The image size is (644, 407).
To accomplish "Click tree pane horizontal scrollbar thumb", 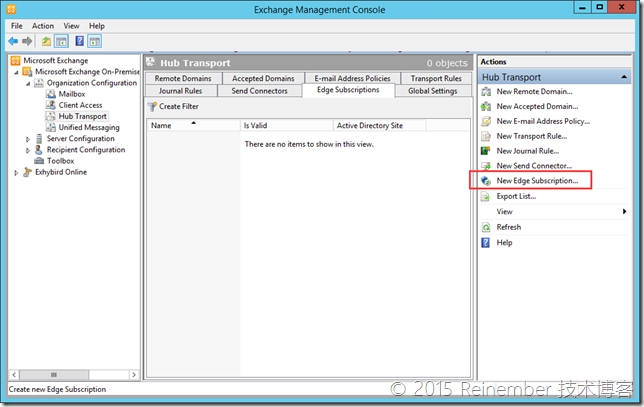I will point(54,375).
